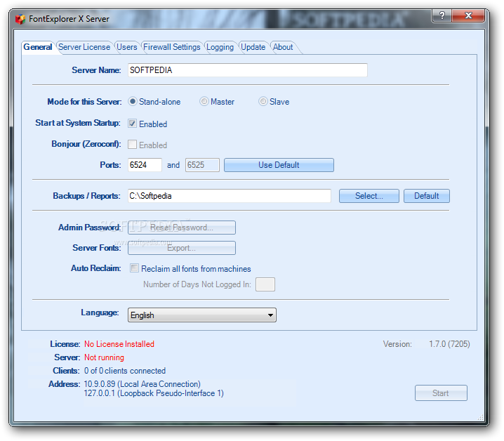The height and width of the screenshot is (441, 504).
Task: Click the 10.9.0.89 Local Area Connection address
Action: pos(142,384)
